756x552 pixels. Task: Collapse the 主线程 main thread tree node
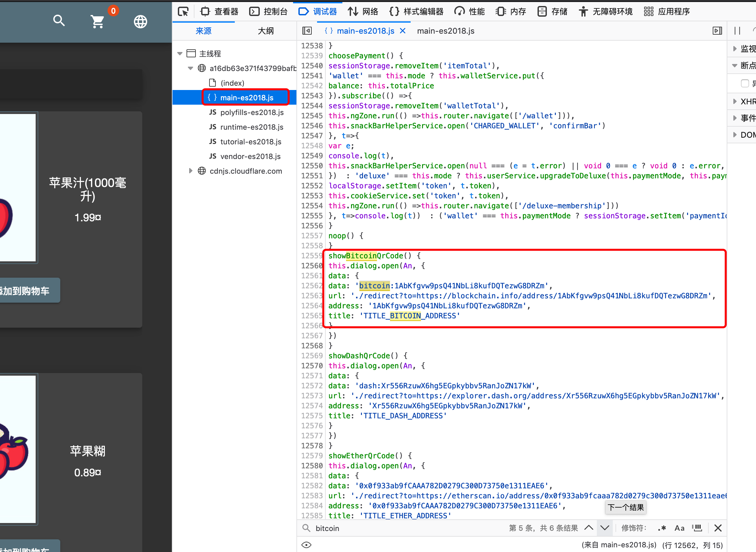click(x=180, y=53)
